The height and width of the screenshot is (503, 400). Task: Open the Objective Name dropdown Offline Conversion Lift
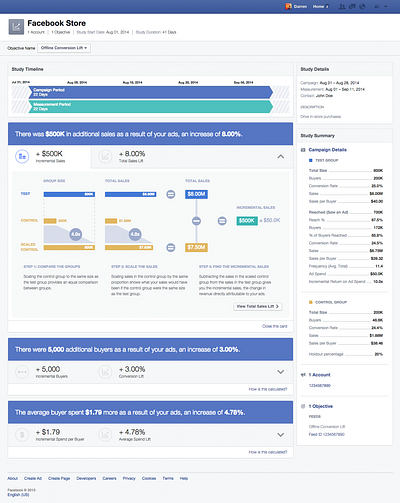click(x=64, y=48)
